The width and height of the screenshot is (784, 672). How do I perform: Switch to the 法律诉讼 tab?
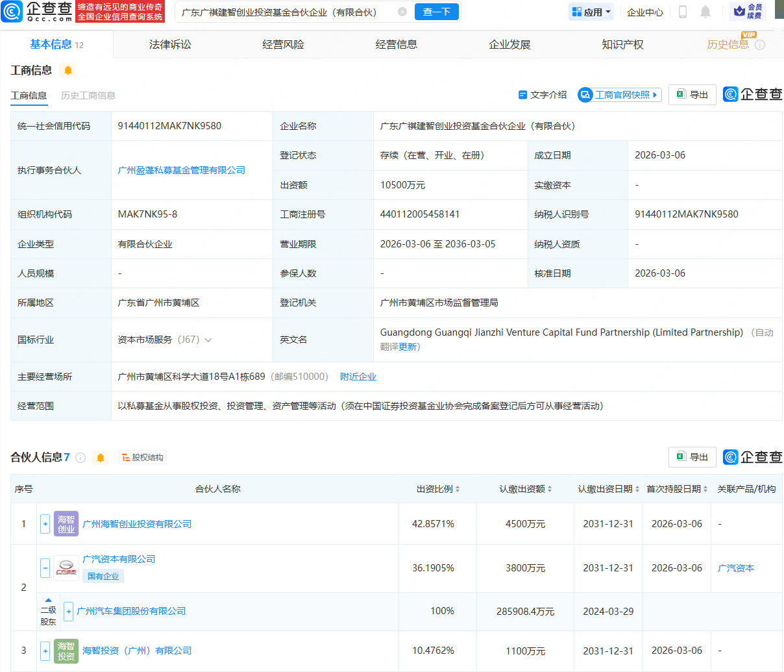point(170,44)
